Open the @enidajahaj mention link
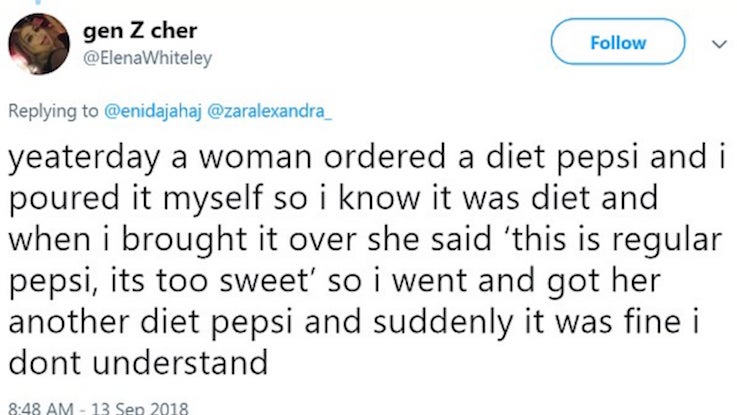This screenshot has height=415, width=737. click(152, 111)
